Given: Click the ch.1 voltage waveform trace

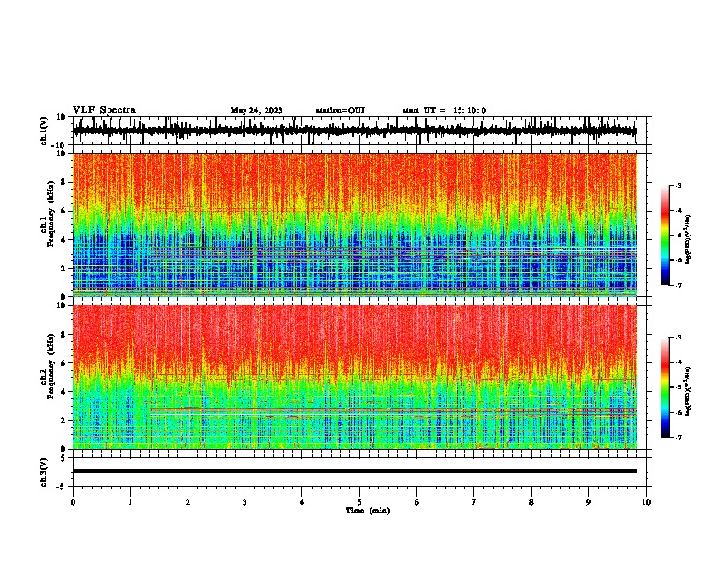Looking at the screenshot, I should click(x=355, y=131).
